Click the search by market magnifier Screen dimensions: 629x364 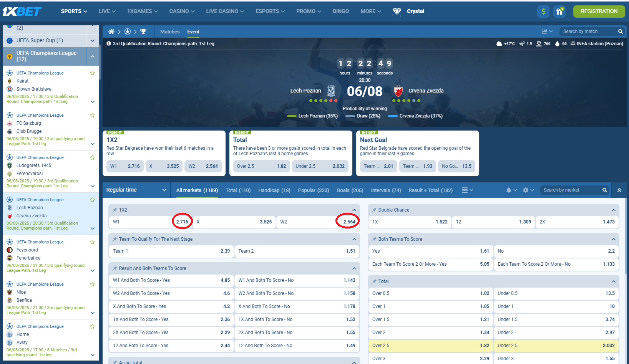604,190
